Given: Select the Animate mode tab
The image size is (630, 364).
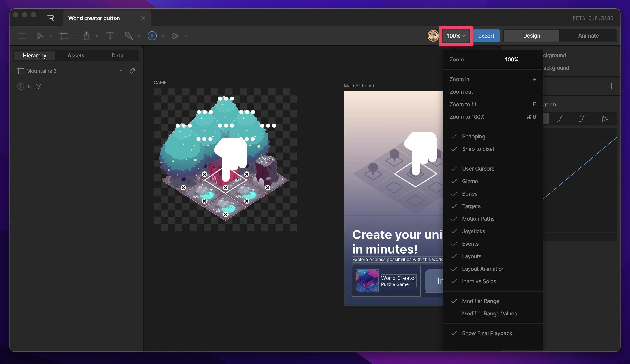Looking at the screenshot, I should 588,36.
